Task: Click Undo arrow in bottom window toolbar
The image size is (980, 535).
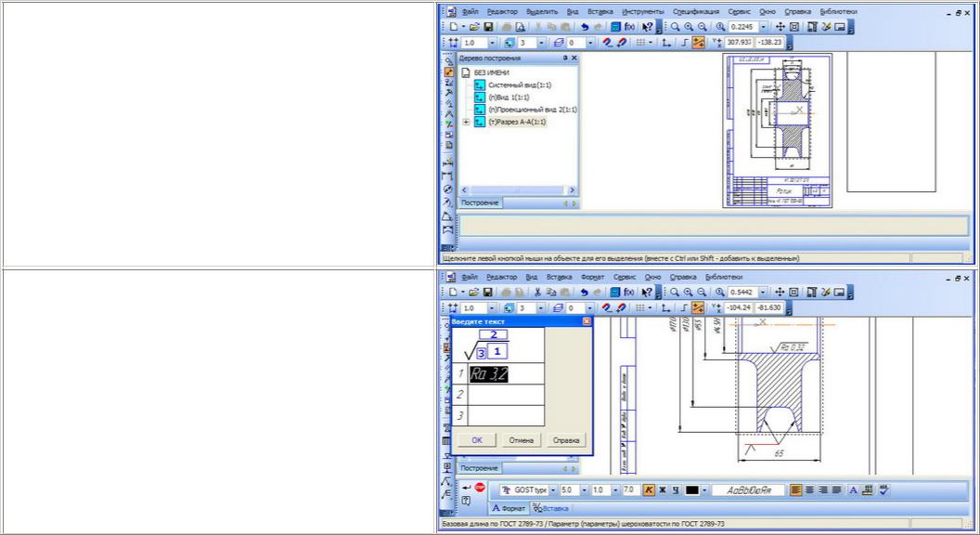Action: (x=584, y=293)
